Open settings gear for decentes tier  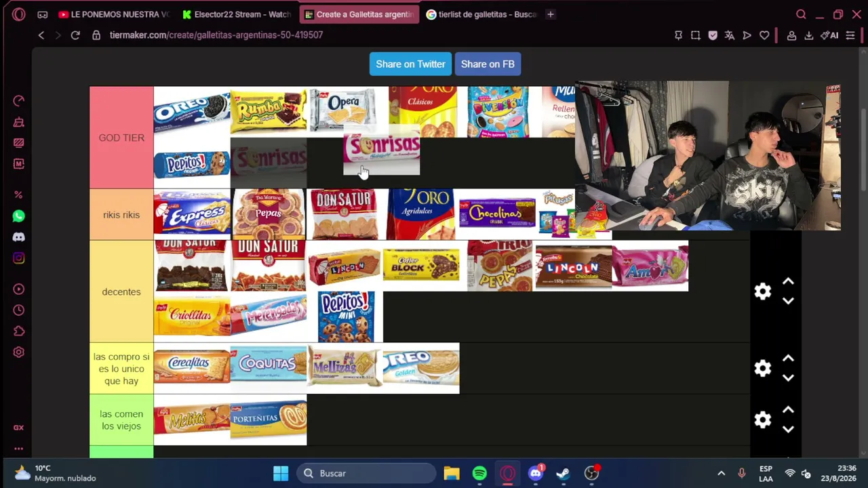click(x=763, y=291)
